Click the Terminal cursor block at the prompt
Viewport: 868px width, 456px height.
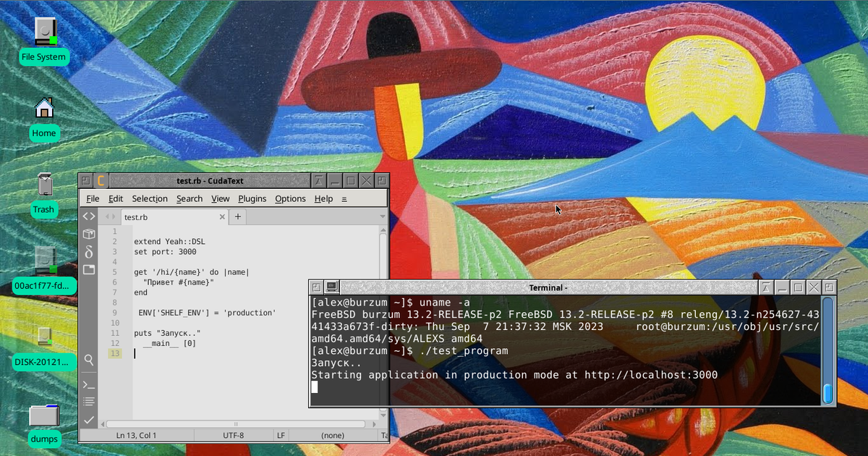[315, 387]
